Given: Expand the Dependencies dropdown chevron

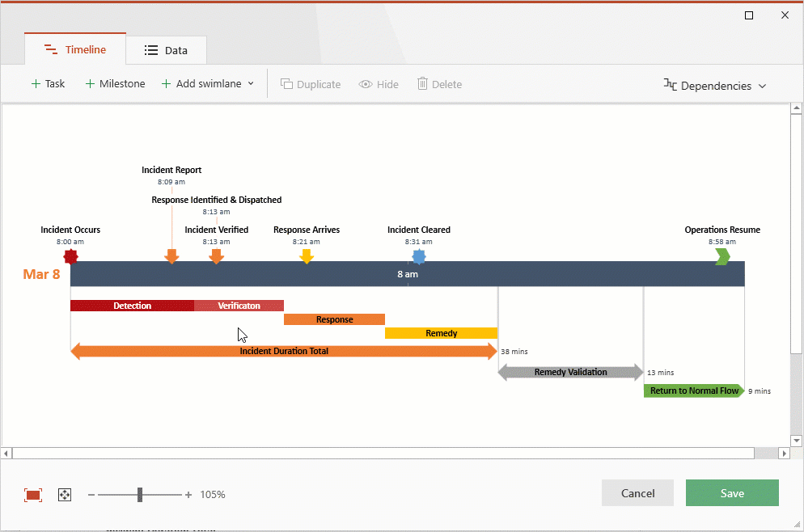Looking at the screenshot, I should pos(764,85).
